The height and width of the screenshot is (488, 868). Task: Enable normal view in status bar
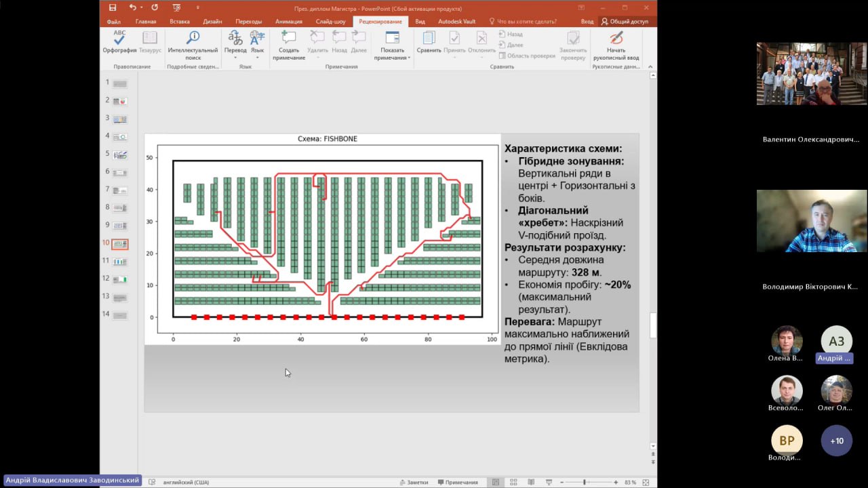tap(496, 482)
